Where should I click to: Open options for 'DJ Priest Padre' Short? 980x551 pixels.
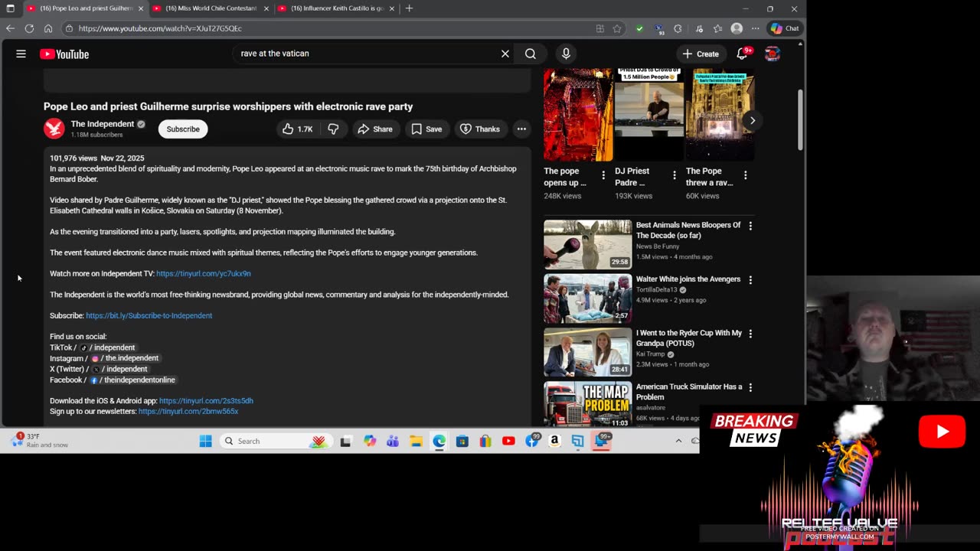tap(675, 176)
